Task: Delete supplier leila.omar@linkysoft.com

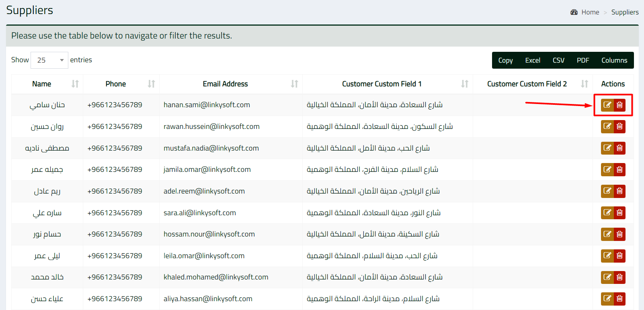Action: coord(619,255)
